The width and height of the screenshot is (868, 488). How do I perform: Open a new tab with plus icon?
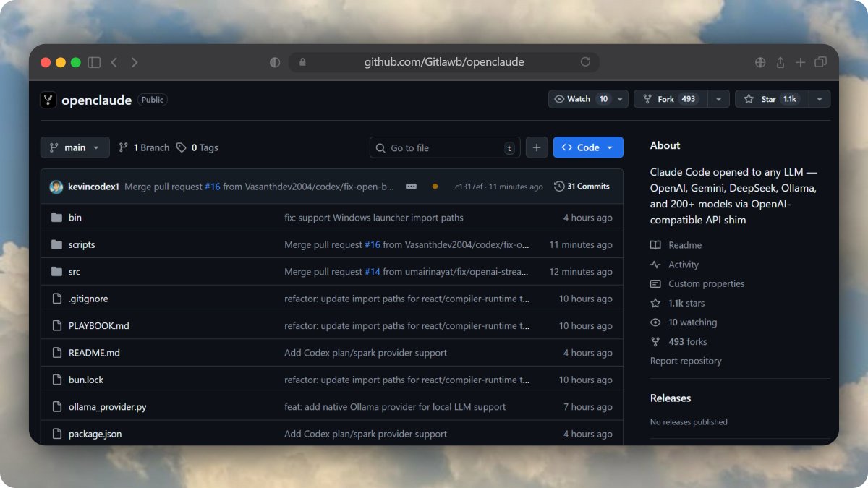coord(800,63)
